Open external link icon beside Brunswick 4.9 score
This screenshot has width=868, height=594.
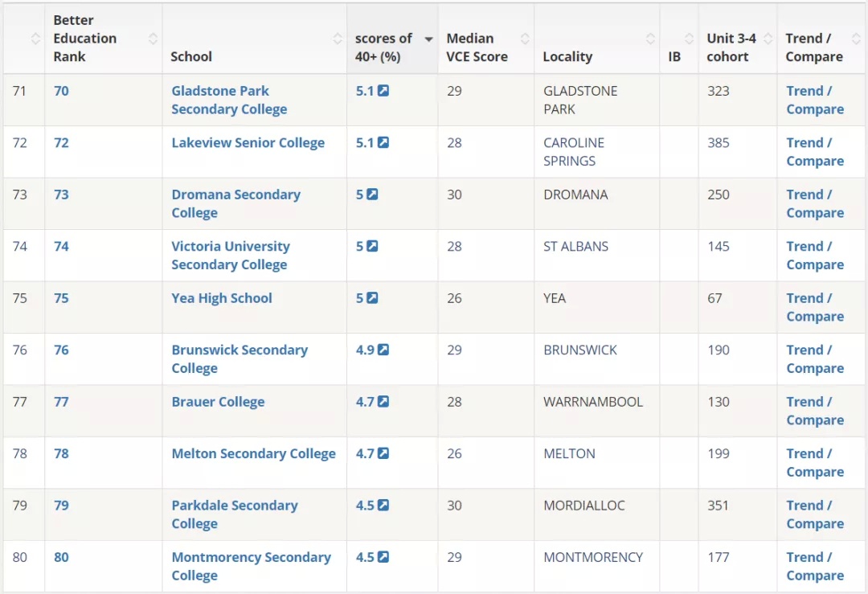(x=383, y=350)
